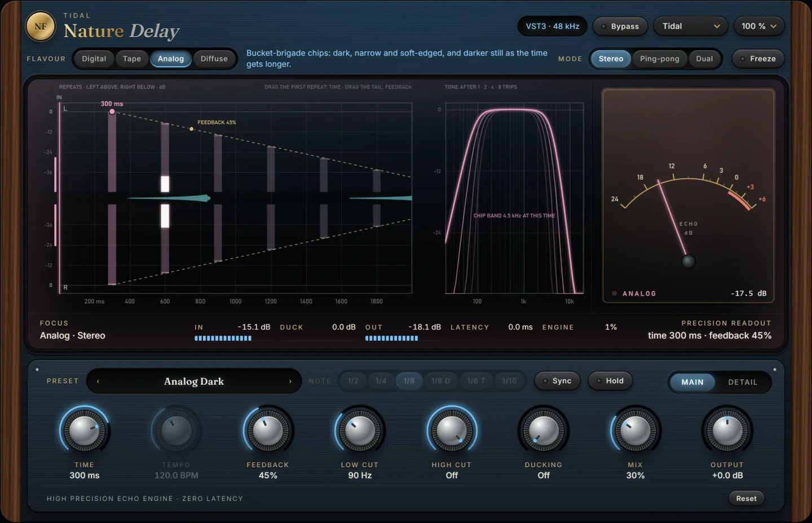812x523 pixels.
Task: Toggle the Bypass button
Action: click(620, 27)
